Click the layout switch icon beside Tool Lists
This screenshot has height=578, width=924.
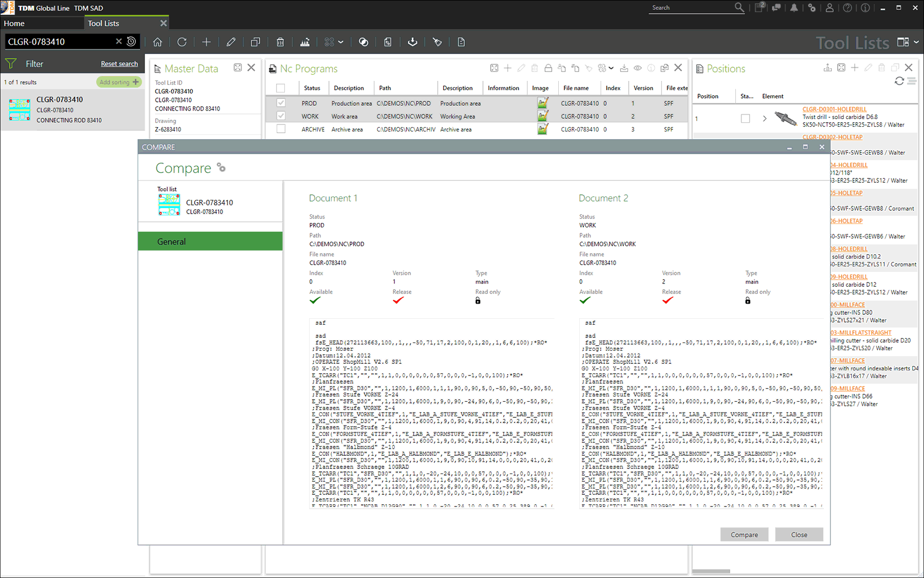click(903, 42)
